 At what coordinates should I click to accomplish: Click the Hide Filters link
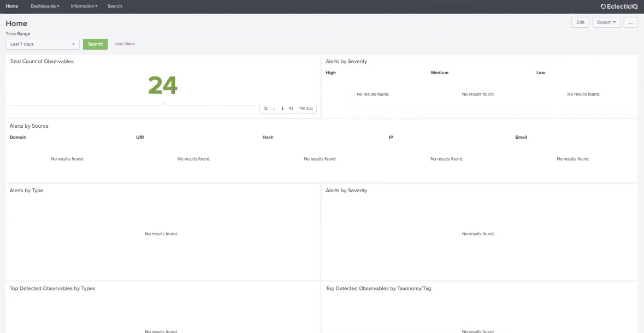point(125,44)
